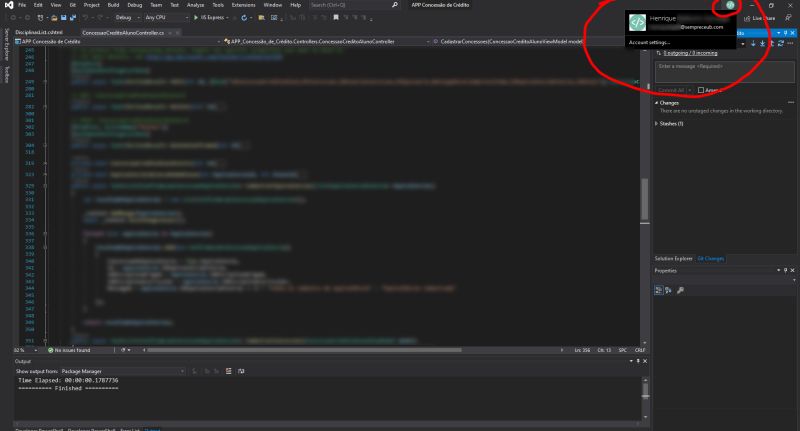The height and width of the screenshot is (431, 800).
Task: Click Git Pull icon
Action: click(x=762, y=43)
